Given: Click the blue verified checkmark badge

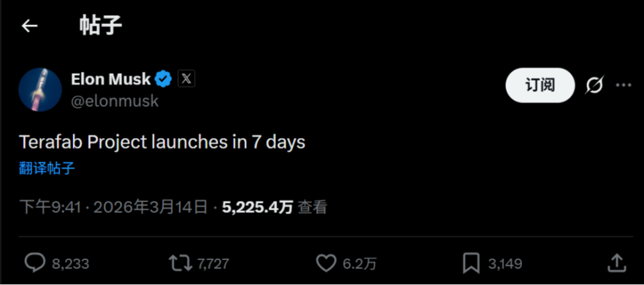Looking at the screenshot, I should (163, 79).
